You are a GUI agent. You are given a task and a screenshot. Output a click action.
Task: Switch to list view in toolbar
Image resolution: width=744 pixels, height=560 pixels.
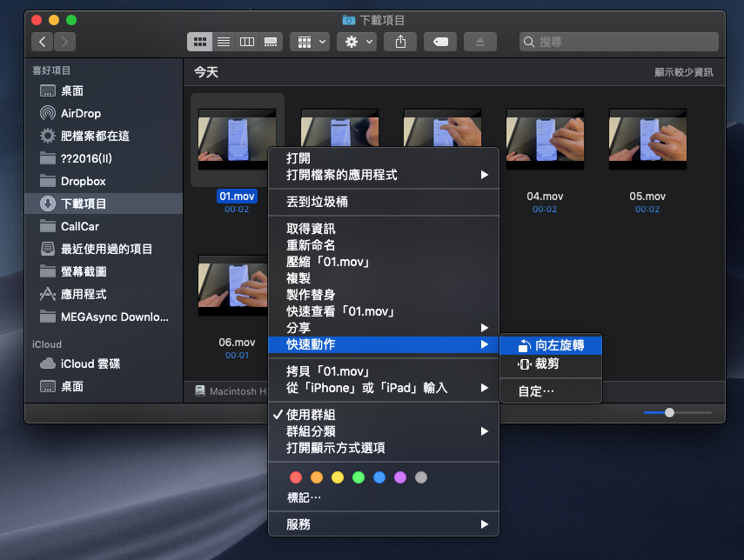[224, 42]
